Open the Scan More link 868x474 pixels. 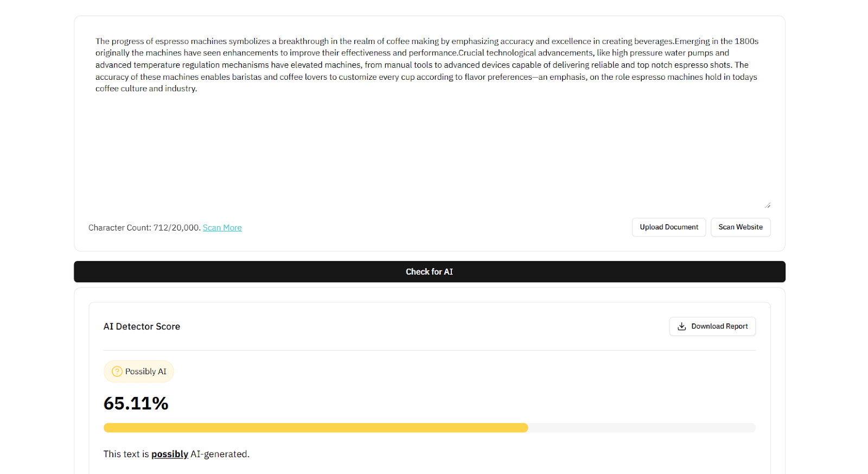coord(222,228)
